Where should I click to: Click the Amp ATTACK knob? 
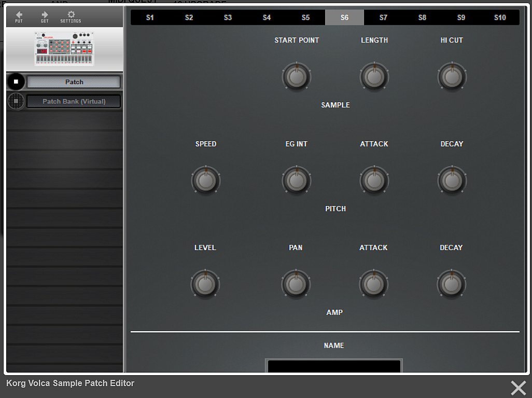(373, 284)
